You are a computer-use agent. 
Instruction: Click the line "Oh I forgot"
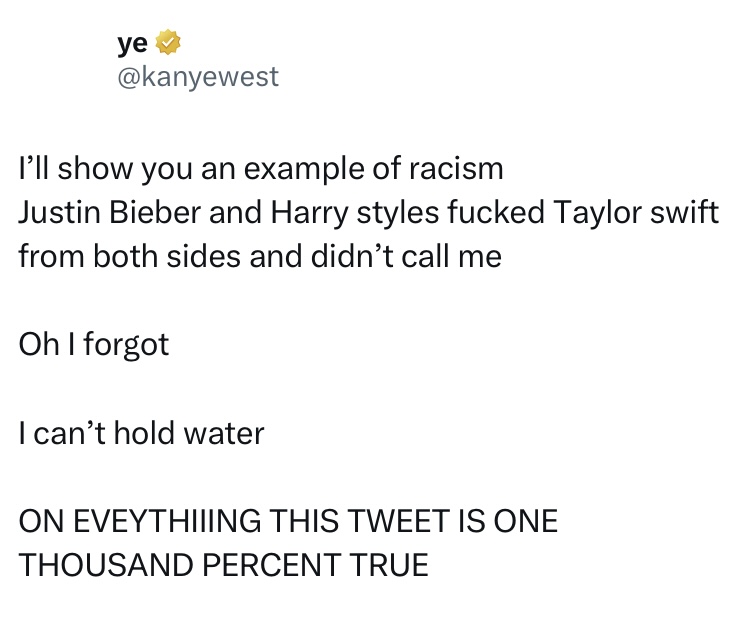coord(94,345)
